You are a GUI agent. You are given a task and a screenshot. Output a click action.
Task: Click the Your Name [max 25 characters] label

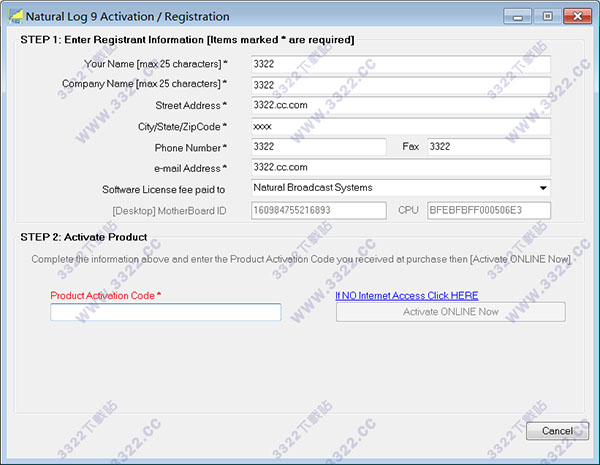(156, 64)
